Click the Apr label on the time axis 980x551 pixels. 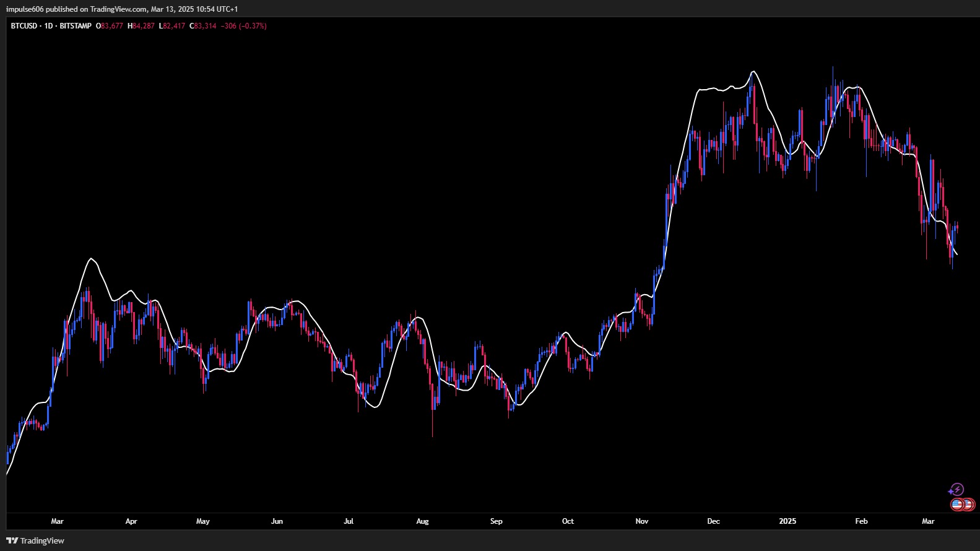(x=131, y=521)
